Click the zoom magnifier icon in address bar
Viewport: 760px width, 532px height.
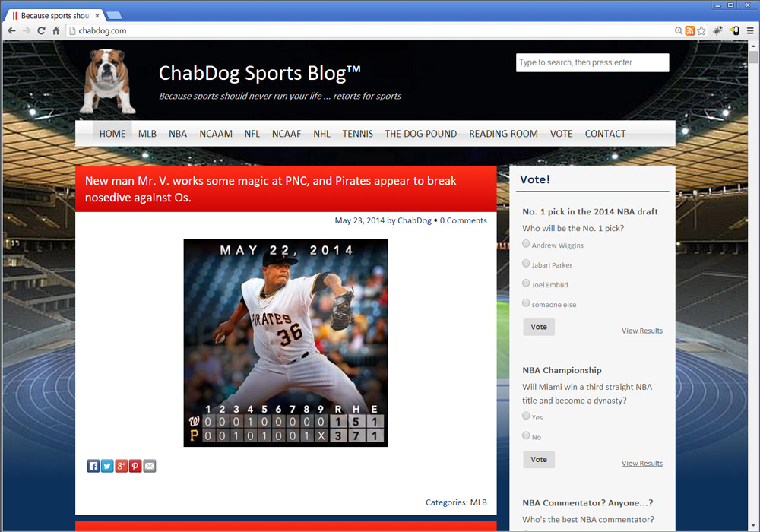point(679,30)
